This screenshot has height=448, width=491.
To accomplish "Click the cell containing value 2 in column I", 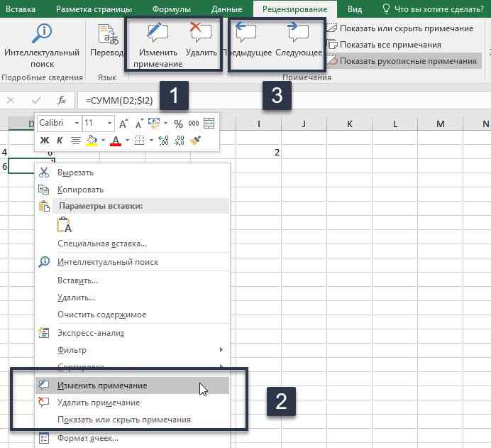I will click(x=259, y=153).
